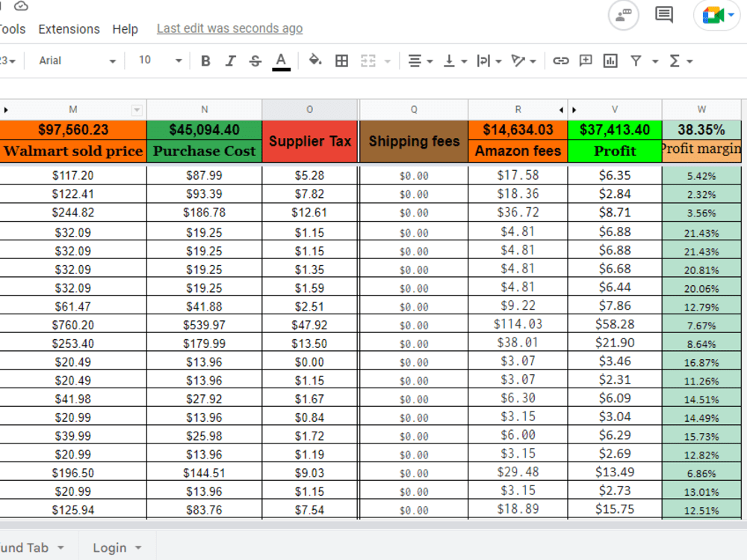The image size is (747, 560).
Task: Select cell with value $539.97
Action: pos(205,325)
